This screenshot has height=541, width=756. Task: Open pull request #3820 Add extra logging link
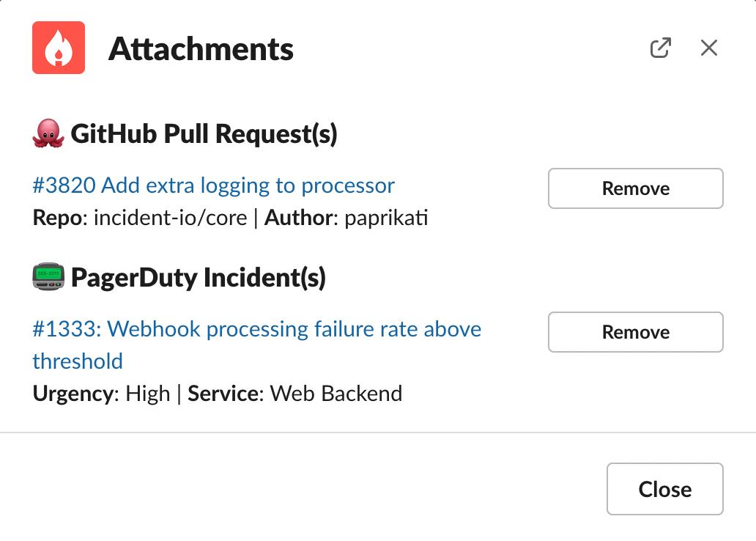(214, 185)
